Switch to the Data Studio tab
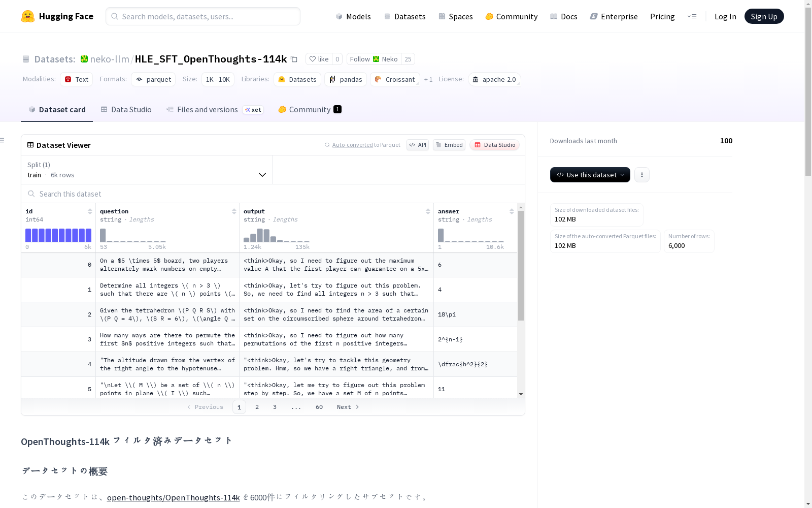The image size is (812, 508). click(126, 109)
